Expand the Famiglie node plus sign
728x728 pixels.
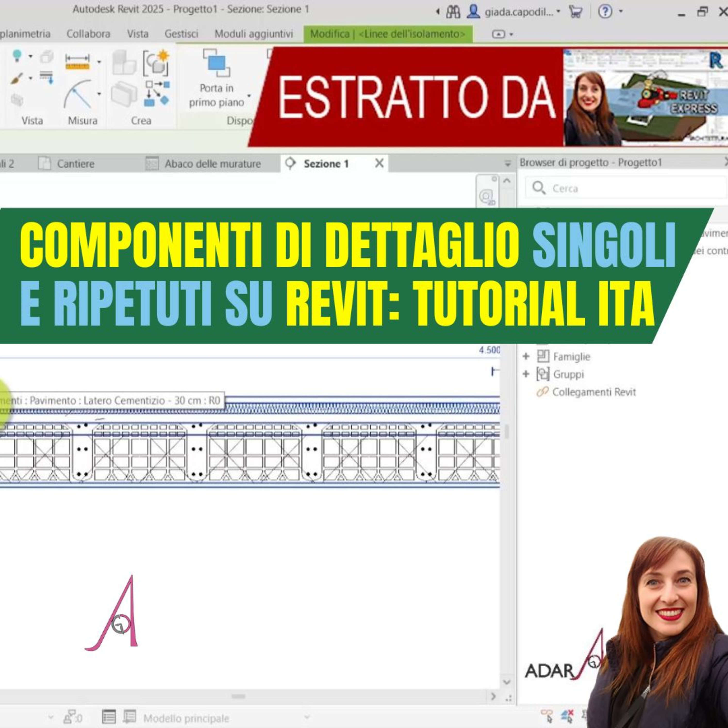tap(526, 356)
